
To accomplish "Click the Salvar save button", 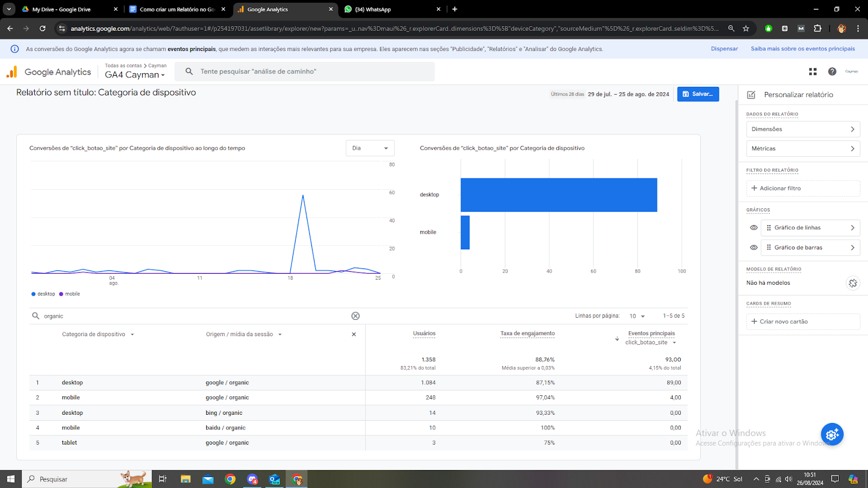I will pos(698,94).
